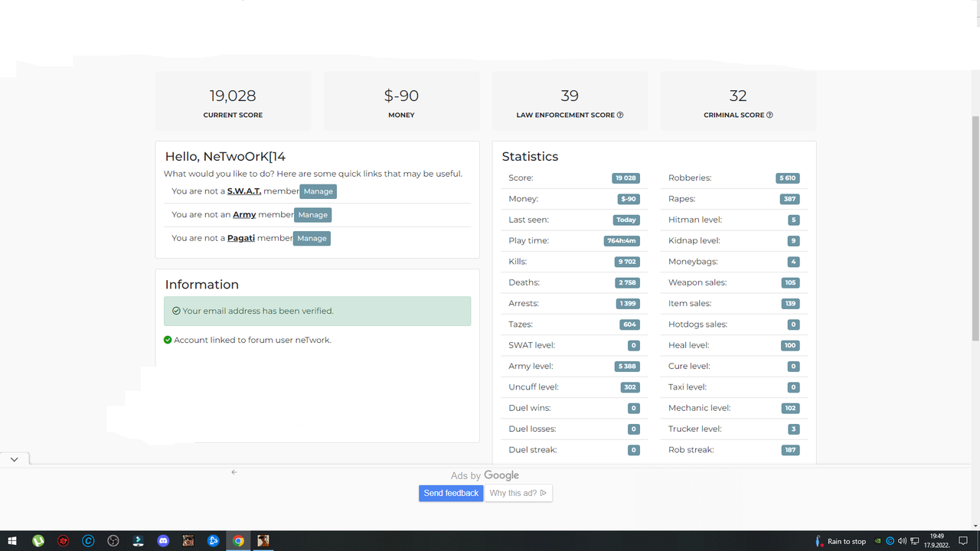This screenshot has height=551, width=980.
Task: Click the Last seen Today badge
Action: pyautogui.click(x=626, y=220)
